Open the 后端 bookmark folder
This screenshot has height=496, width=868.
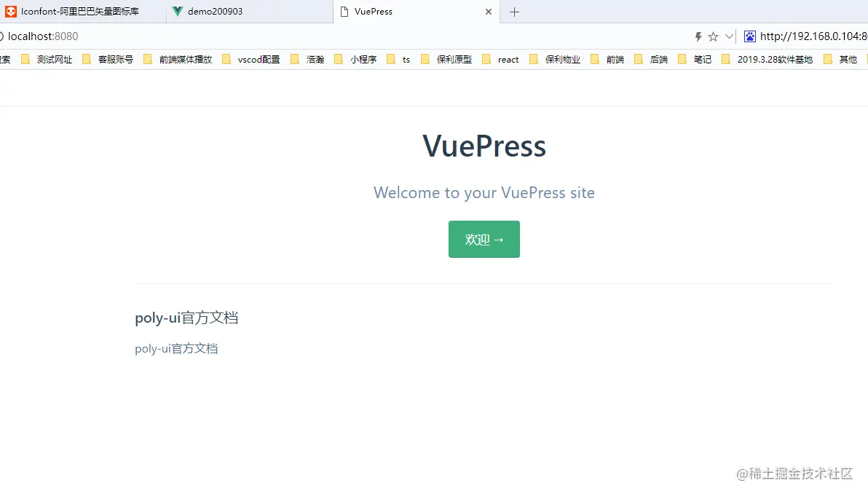[x=650, y=59]
